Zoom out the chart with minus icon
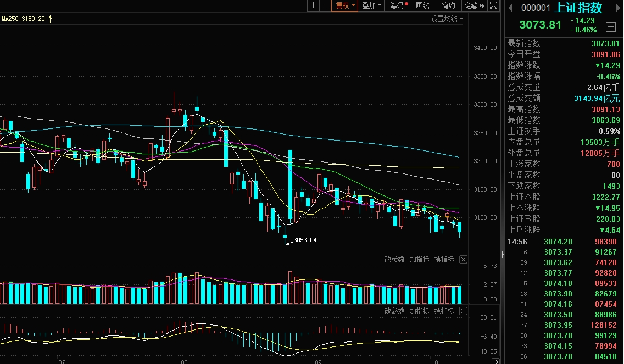The width and height of the screenshot is (624, 364). pyautogui.click(x=326, y=5)
